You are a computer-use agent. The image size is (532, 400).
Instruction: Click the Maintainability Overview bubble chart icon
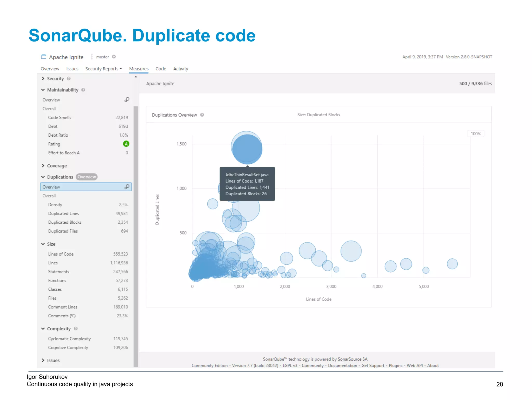coord(127,100)
